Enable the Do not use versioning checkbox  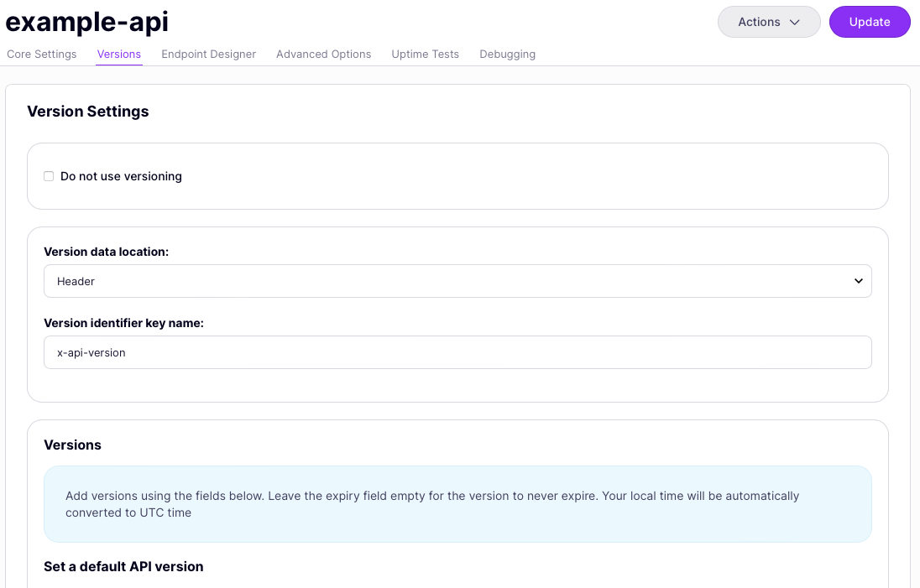point(49,176)
